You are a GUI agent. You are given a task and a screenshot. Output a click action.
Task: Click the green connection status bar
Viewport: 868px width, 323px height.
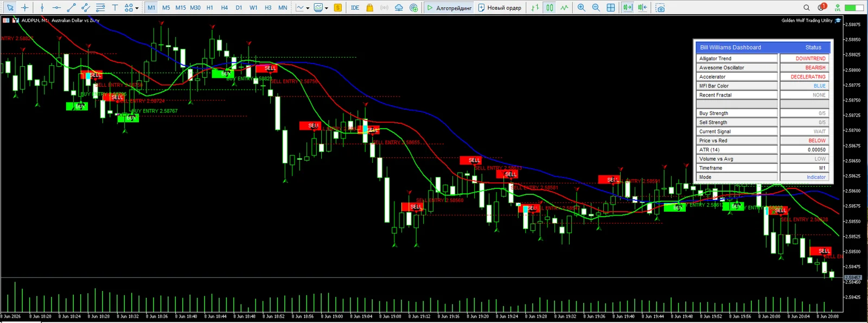click(854, 8)
